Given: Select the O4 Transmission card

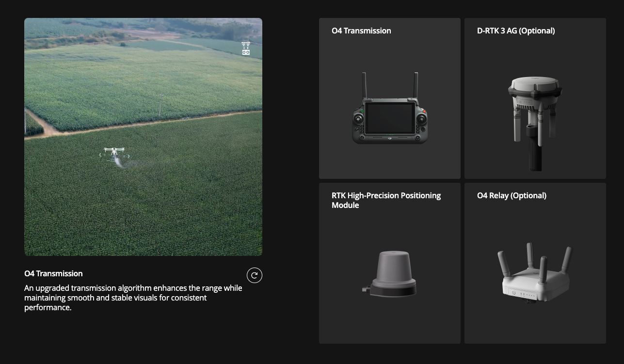Looking at the screenshot, I should click(x=390, y=98).
